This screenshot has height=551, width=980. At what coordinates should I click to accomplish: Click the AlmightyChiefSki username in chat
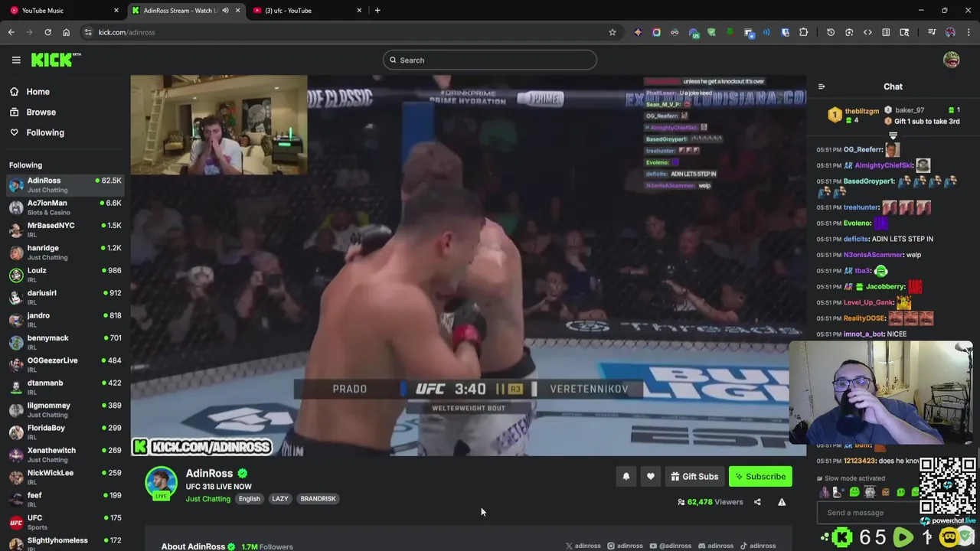(x=884, y=165)
